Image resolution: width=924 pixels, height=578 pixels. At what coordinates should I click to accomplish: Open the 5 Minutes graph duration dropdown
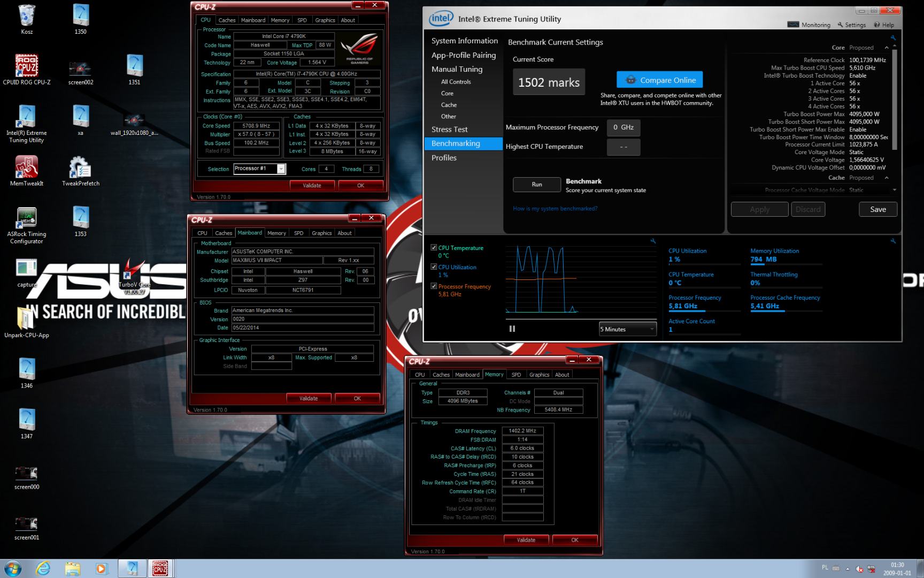pyautogui.click(x=627, y=329)
